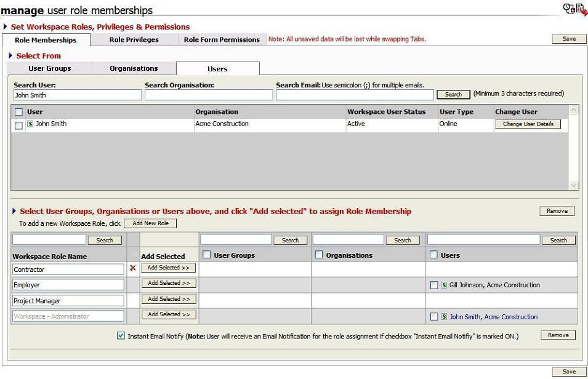Toggle the User Groups header checkbox

coord(206,255)
